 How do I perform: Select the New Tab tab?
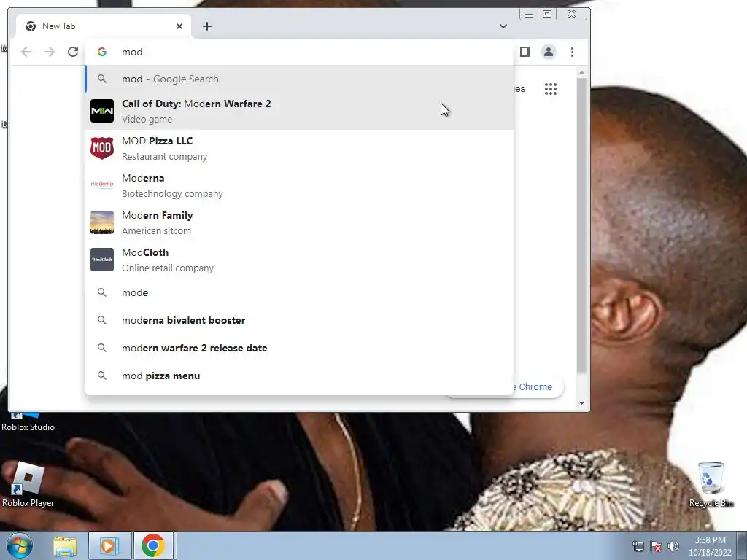(x=104, y=26)
